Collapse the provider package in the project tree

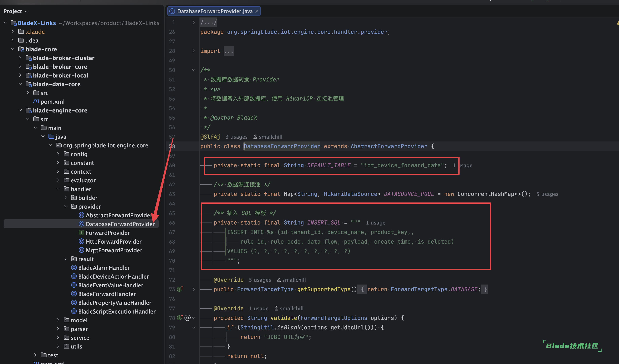pyautogui.click(x=66, y=206)
